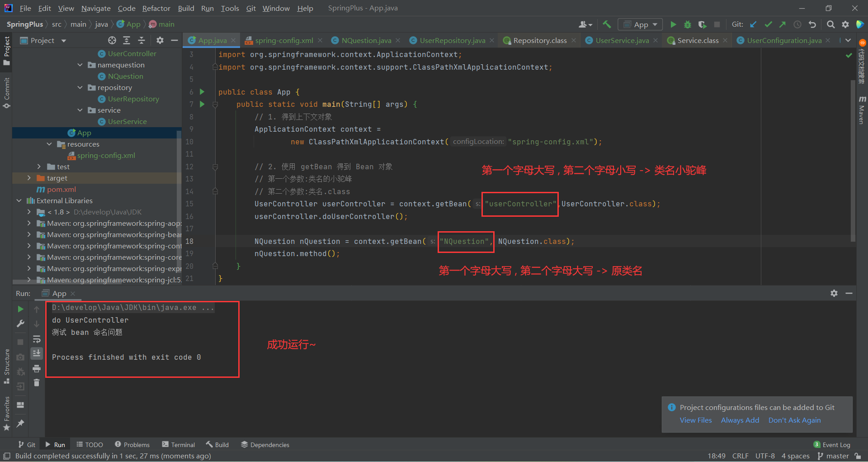The height and width of the screenshot is (462, 868).
Task: Click run gutter icon beside main method
Action: 202,104
